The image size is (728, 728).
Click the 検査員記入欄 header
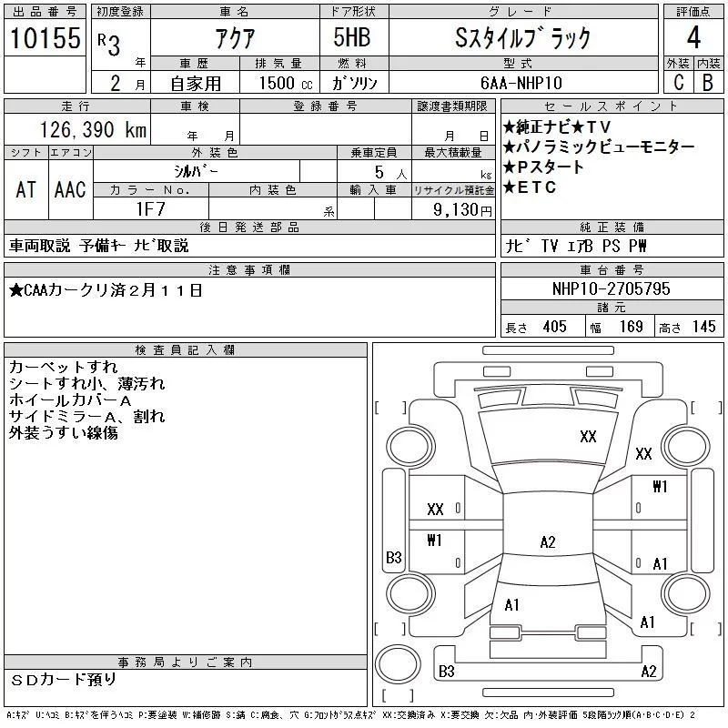point(186,350)
